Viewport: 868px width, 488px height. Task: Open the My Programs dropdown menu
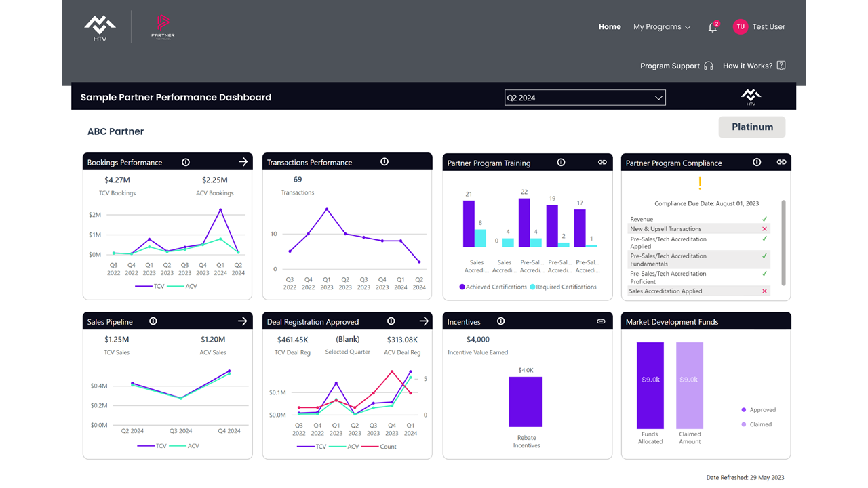click(662, 27)
